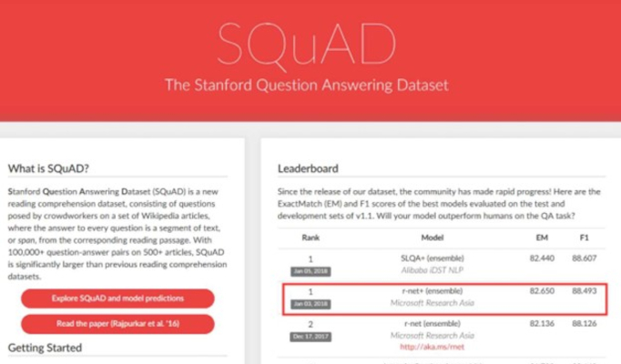Select the r-net+ (ensemble) model entry
The height and width of the screenshot is (364, 621).
[420, 291]
